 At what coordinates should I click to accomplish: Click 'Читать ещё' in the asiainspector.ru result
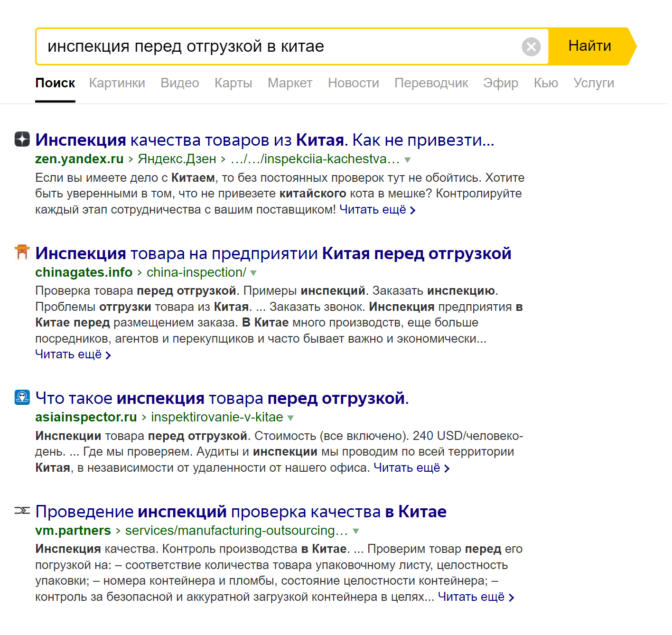click(411, 468)
